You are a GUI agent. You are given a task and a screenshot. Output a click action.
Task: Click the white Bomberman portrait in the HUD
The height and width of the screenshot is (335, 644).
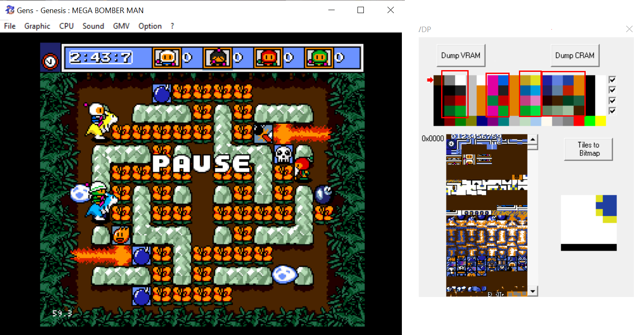166,57
